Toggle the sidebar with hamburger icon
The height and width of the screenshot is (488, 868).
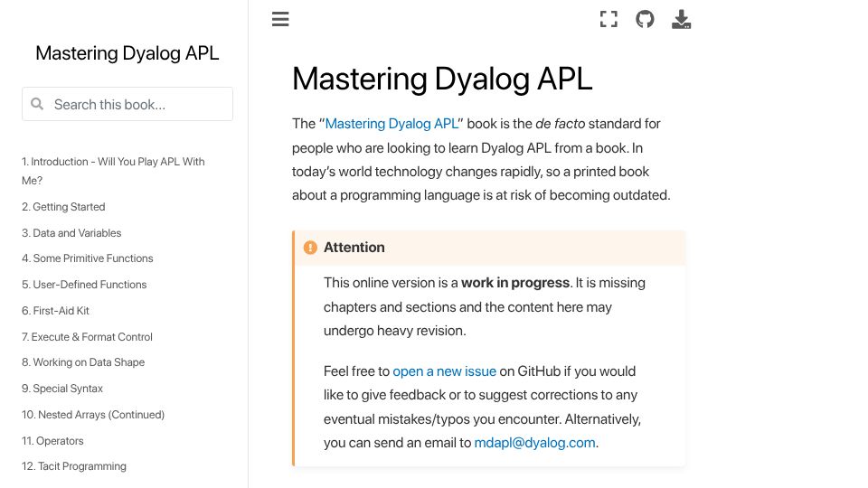(280, 19)
